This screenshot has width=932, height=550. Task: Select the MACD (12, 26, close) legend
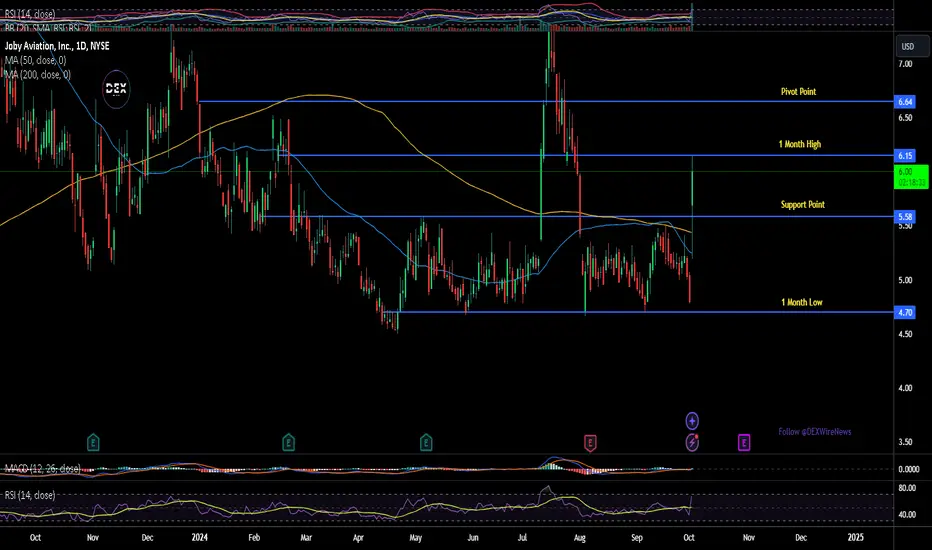(42, 469)
